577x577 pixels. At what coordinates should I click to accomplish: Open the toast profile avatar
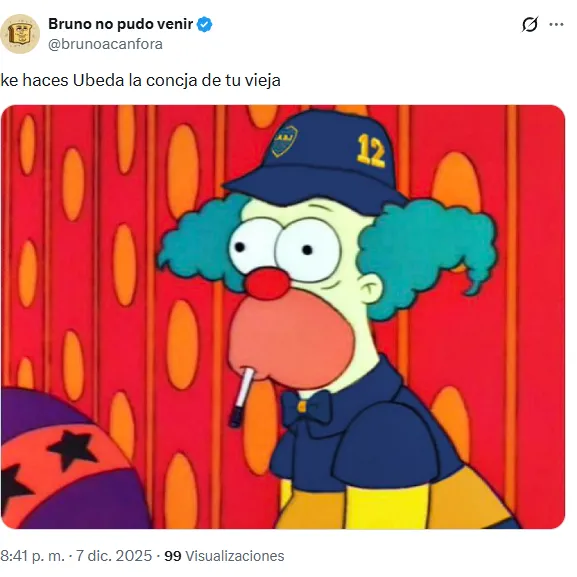(x=20, y=34)
